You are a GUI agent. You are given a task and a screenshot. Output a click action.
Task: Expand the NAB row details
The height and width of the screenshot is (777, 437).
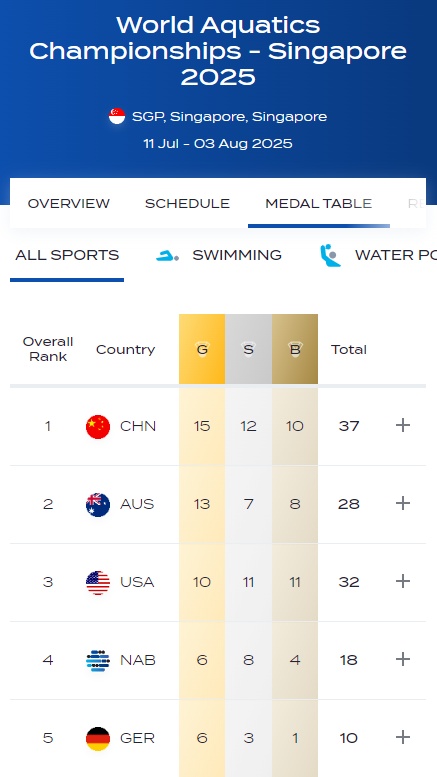click(403, 659)
